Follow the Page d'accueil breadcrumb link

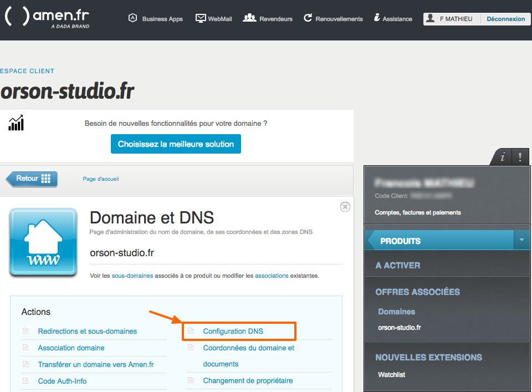click(101, 179)
